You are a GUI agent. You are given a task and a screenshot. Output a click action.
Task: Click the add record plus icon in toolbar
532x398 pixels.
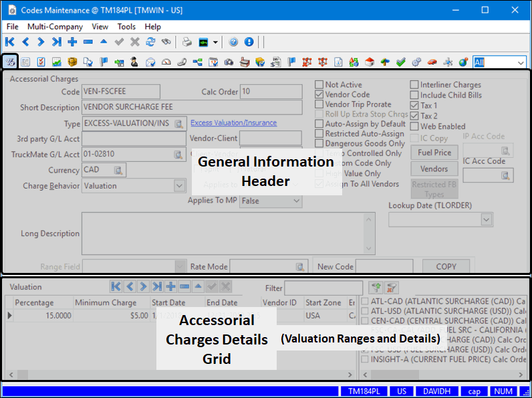72,42
